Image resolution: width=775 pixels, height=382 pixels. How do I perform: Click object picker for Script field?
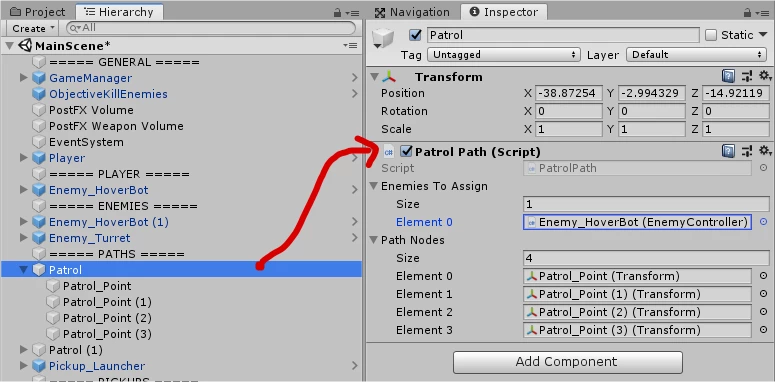pyautogui.click(x=764, y=168)
